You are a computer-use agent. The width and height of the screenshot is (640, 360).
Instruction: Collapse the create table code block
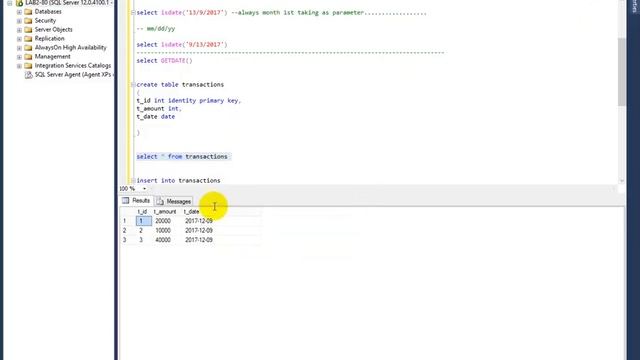[133, 84]
